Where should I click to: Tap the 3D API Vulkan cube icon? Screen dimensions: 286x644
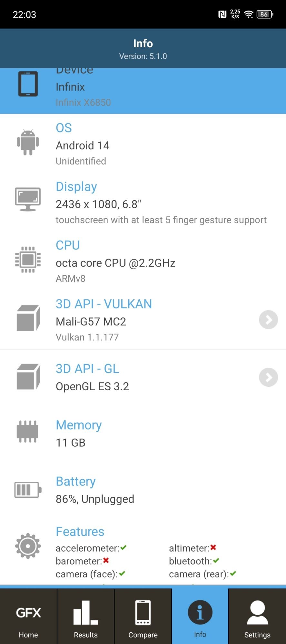click(28, 318)
